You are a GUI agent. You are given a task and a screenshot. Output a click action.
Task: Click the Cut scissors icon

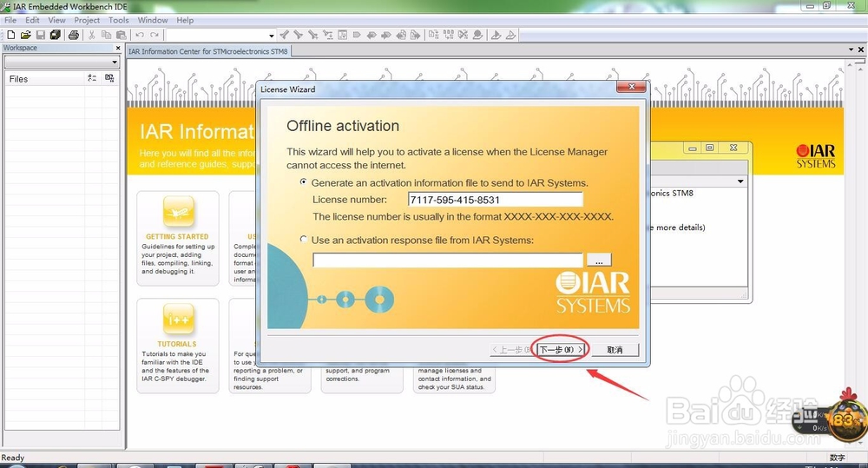click(91, 35)
